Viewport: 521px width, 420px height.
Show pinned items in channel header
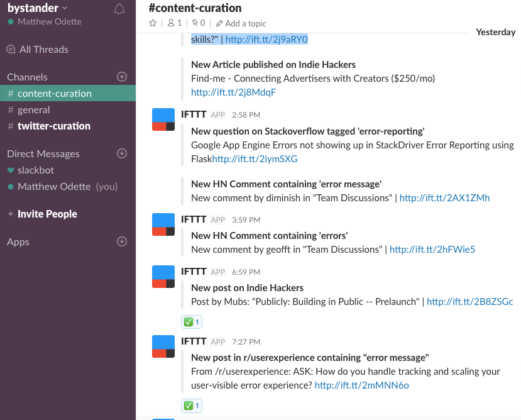(198, 23)
